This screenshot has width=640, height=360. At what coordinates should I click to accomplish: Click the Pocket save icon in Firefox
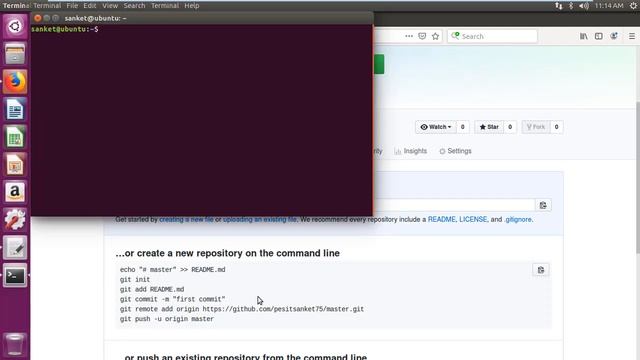pyautogui.click(x=422, y=36)
